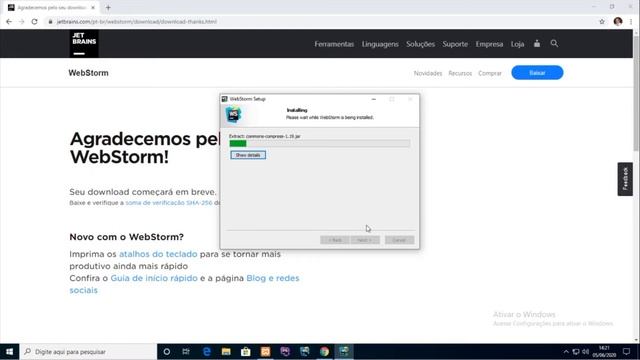Click Cancel in WebStorm Setup

(399, 240)
